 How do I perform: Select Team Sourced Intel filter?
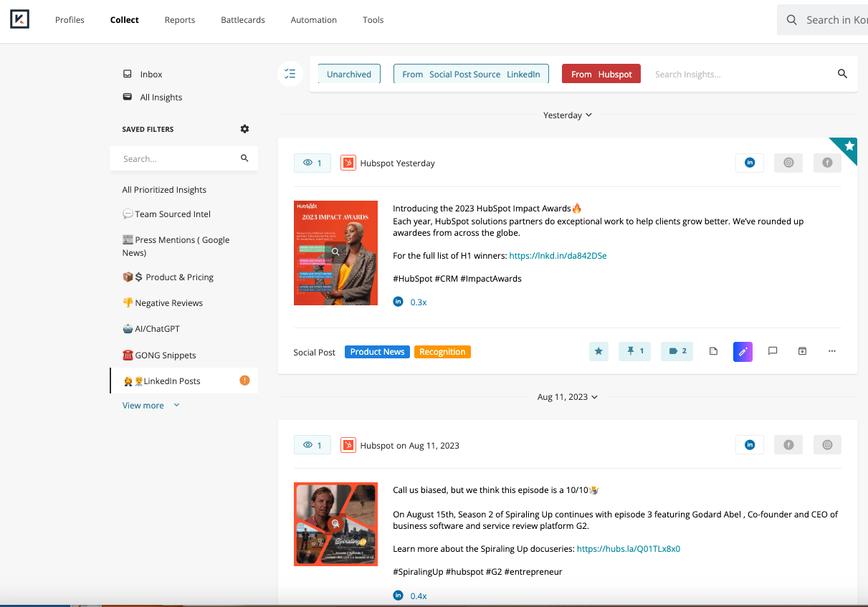coord(166,214)
